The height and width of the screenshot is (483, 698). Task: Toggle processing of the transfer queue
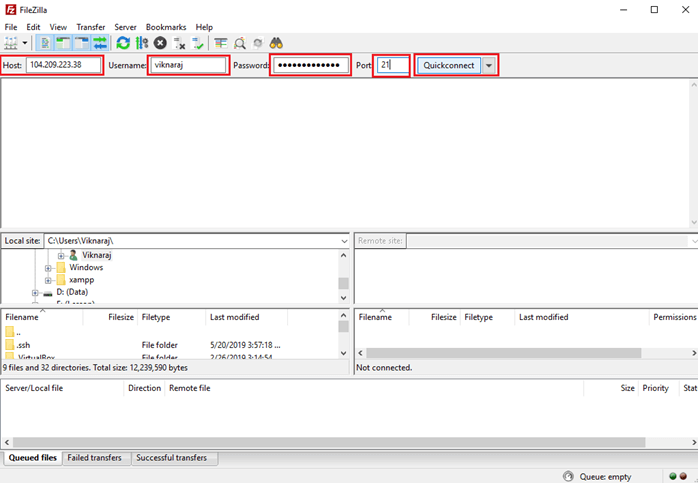(142, 43)
